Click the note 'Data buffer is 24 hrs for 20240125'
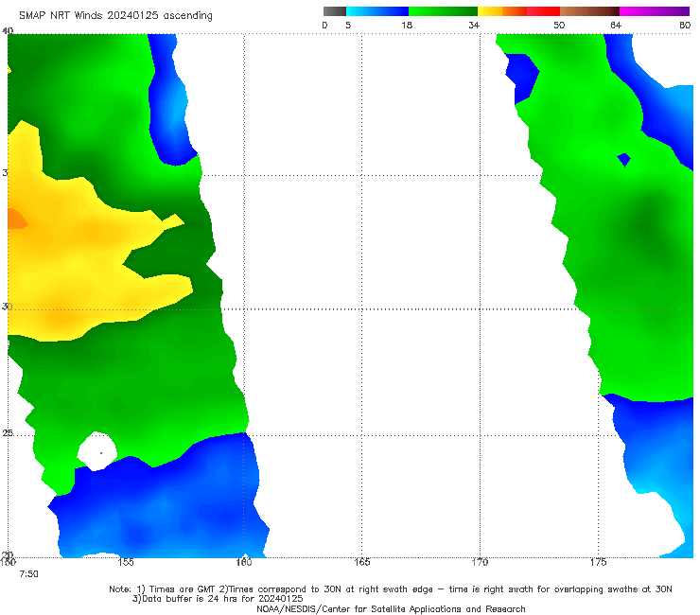The height and width of the screenshot is (615, 700). (222, 599)
